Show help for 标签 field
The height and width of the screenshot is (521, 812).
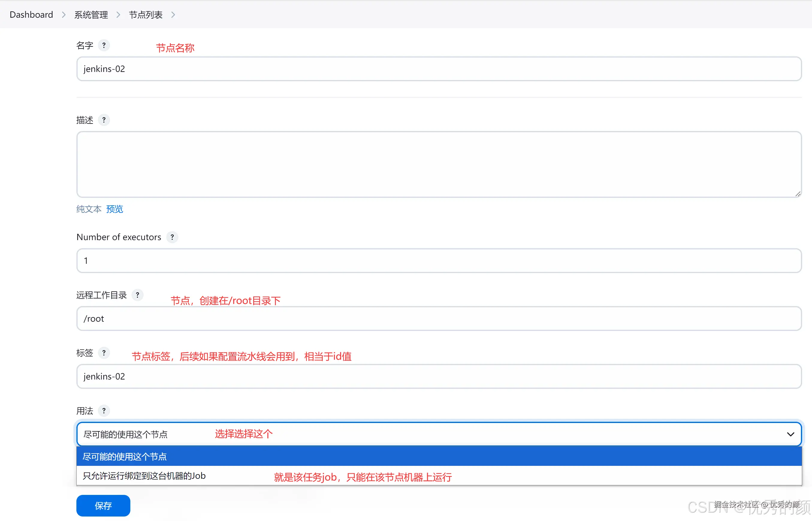104,353
